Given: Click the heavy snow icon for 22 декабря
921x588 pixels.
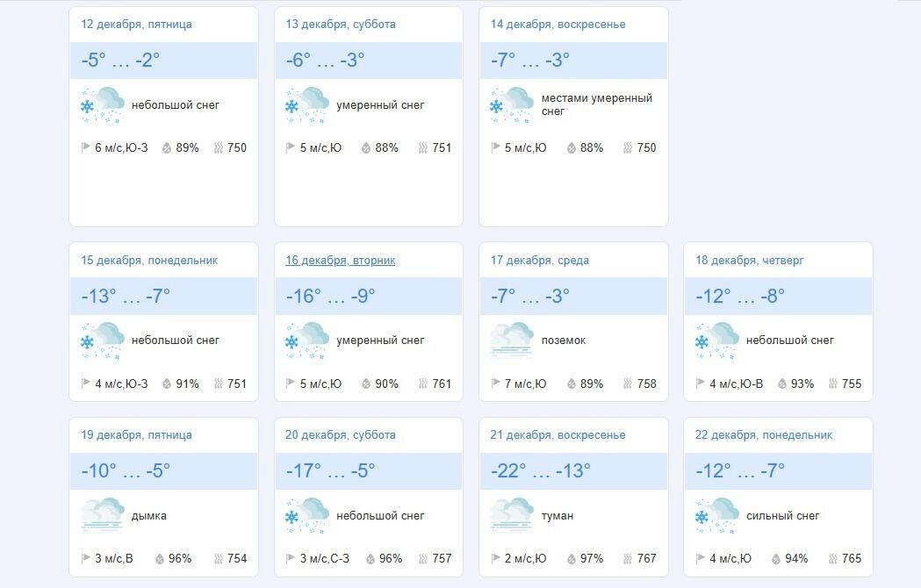Looking at the screenshot, I should click(x=716, y=516).
